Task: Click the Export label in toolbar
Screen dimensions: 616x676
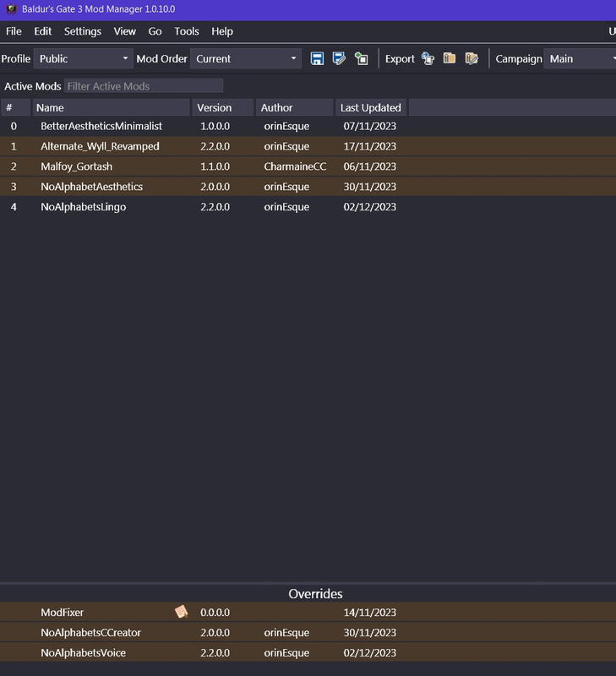Action: click(400, 58)
